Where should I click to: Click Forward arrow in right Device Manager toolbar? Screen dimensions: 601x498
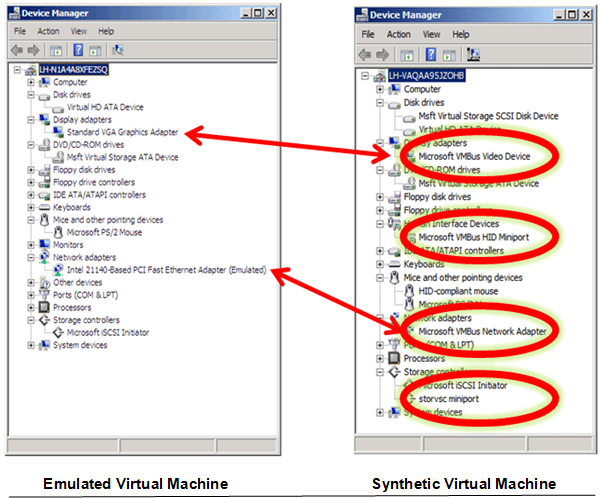point(382,55)
